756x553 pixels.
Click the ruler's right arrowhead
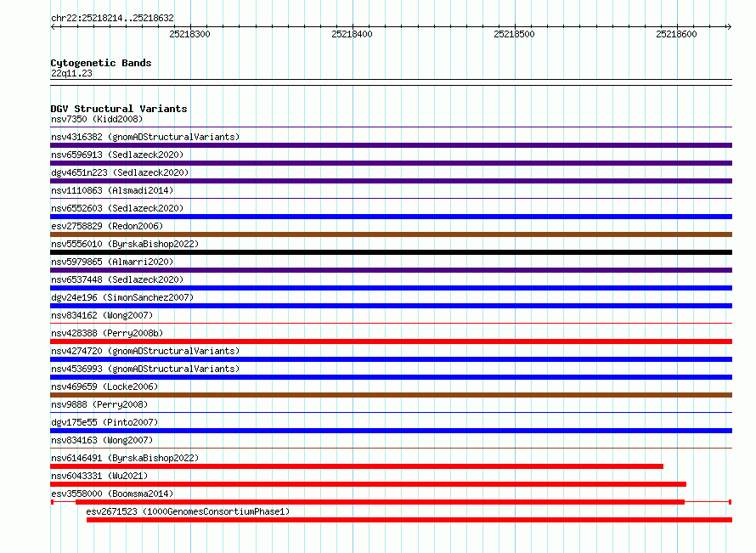click(x=729, y=27)
